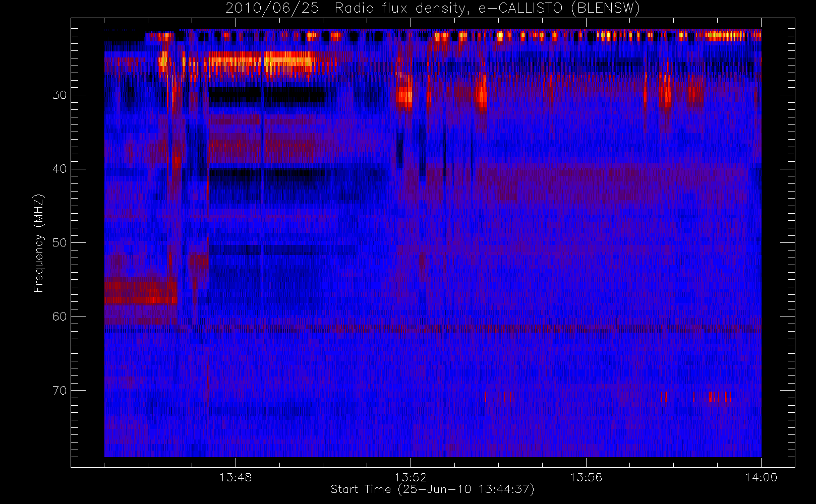Click the "Frequency (MHZ)" axis label
The width and height of the screenshot is (816, 504).
pyautogui.click(x=39, y=243)
